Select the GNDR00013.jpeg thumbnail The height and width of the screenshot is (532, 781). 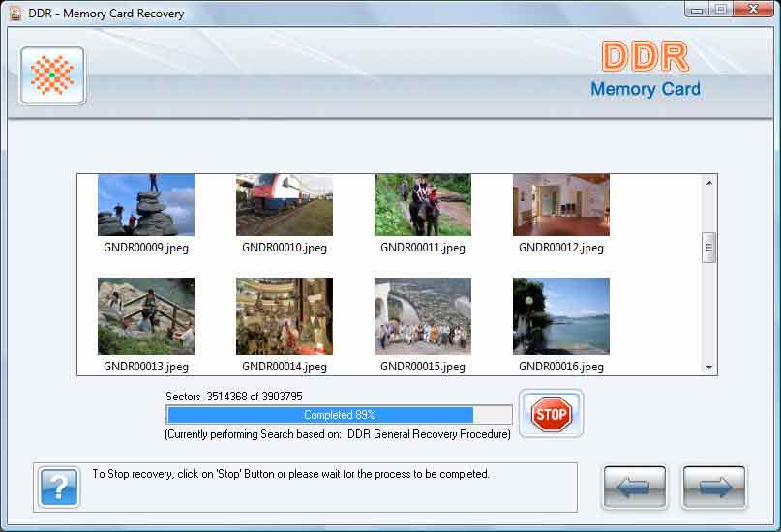pos(146,316)
